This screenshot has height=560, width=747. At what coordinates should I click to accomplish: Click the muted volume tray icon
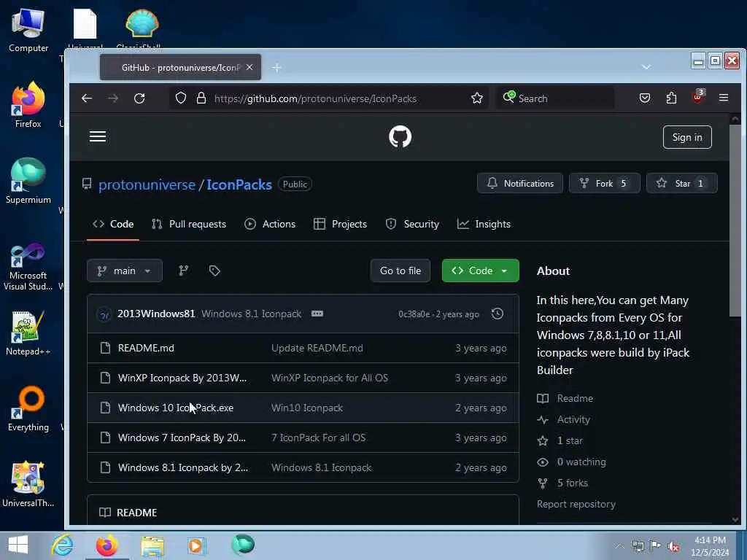coord(673,547)
